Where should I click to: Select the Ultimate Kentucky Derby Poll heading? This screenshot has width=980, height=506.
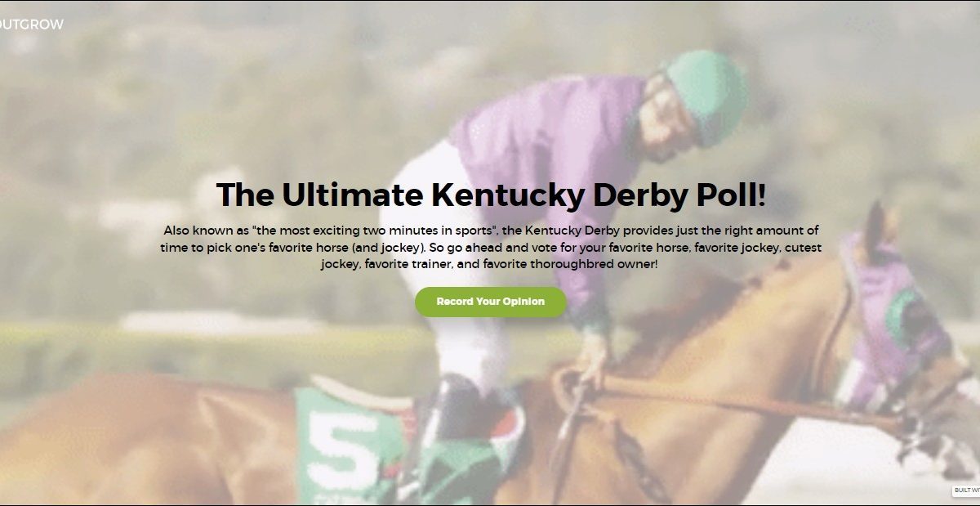pyautogui.click(x=491, y=195)
